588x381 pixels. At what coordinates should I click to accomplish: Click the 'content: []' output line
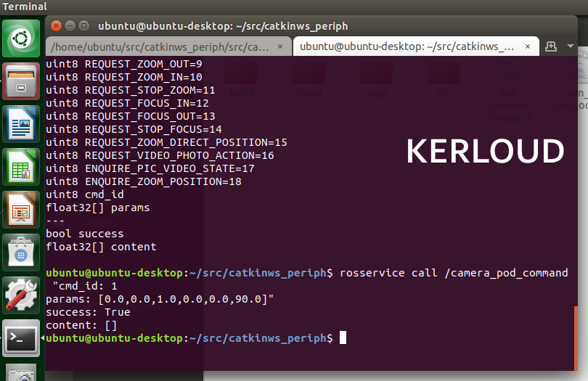point(81,326)
